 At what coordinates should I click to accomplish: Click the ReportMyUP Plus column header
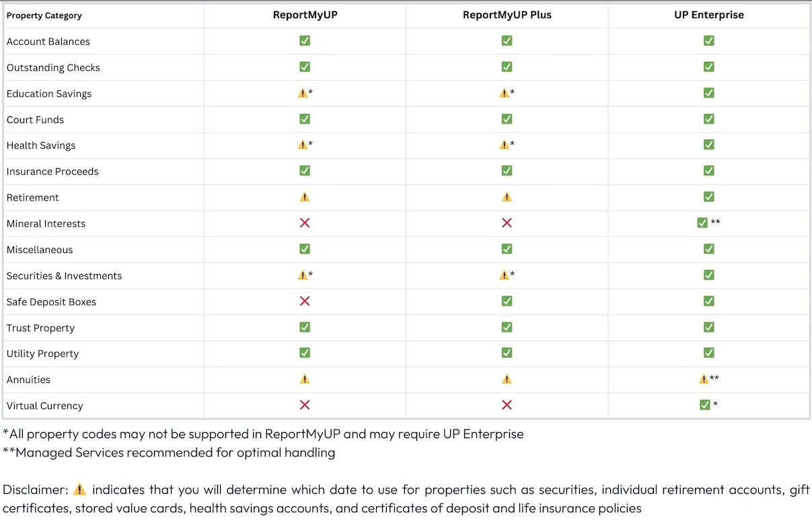pyautogui.click(x=507, y=15)
